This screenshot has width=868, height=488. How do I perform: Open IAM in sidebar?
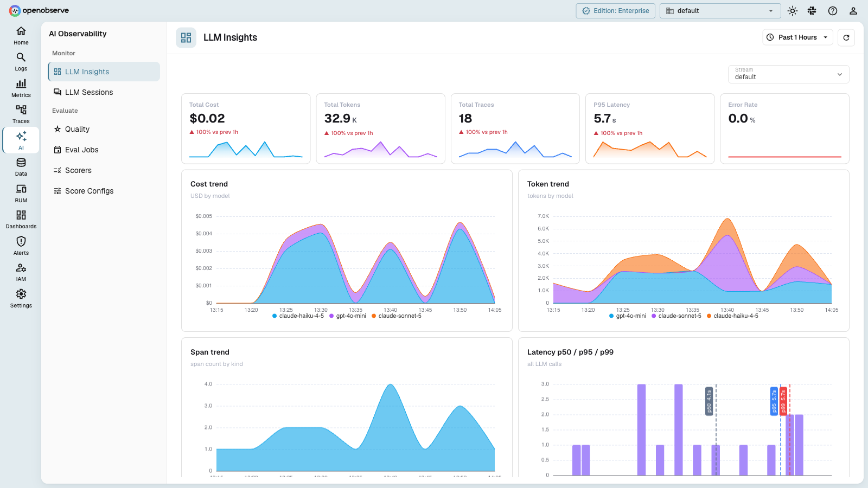pos(21,272)
